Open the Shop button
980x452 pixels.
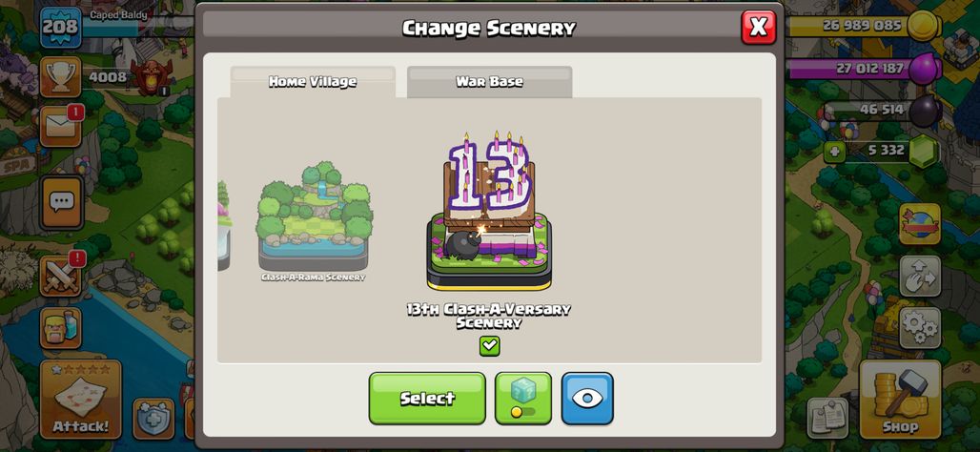tap(900, 400)
